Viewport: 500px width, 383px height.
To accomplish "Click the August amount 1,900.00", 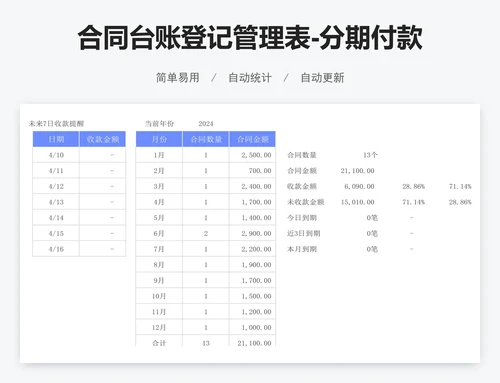I will [x=256, y=265].
